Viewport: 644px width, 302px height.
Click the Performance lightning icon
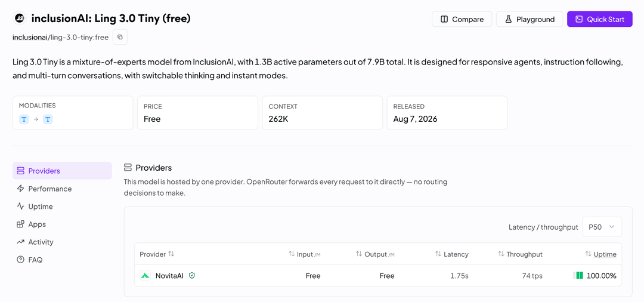click(20, 189)
